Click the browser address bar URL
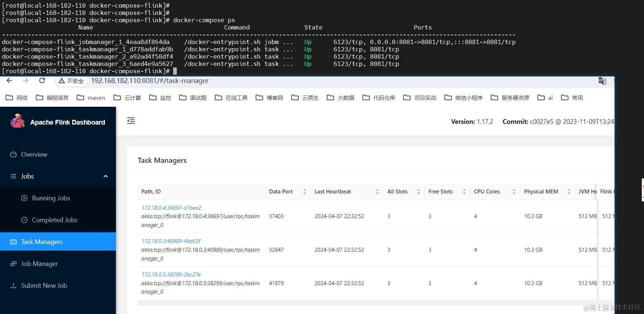The height and width of the screenshot is (314, 644). pos(150,81)
